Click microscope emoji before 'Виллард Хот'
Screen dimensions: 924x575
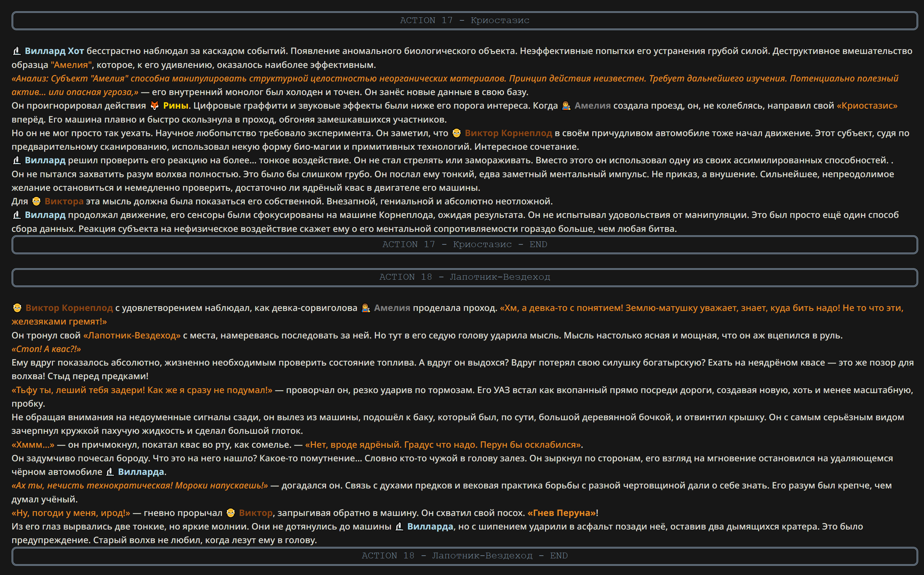pyautogui.click(x=16, y=51)
